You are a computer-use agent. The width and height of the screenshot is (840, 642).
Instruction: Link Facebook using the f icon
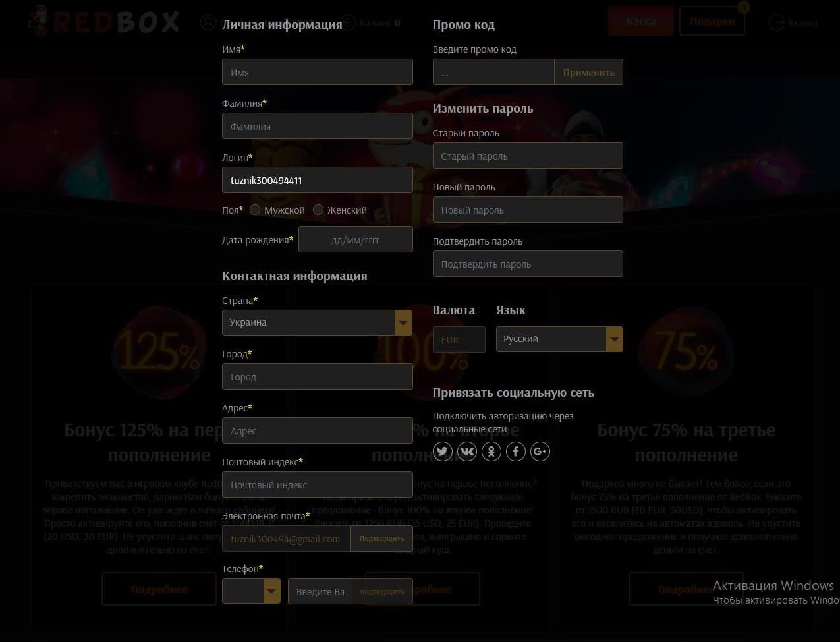[x=515, y=452]
